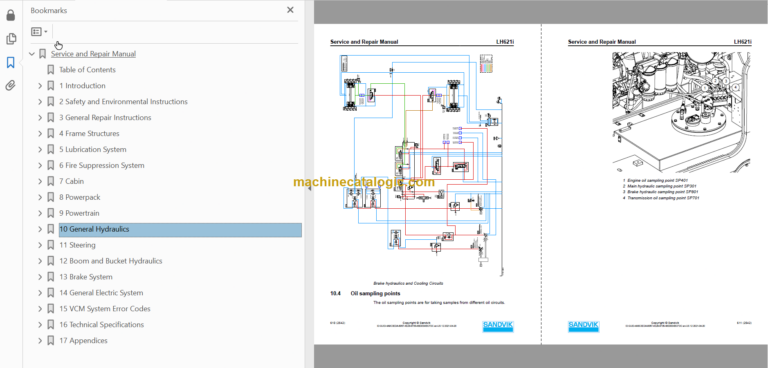Screen dimensions: 768x368
Task: Jump to 12 Boom and Bucket Hydraulics
Action: click(x=111, y=261)
